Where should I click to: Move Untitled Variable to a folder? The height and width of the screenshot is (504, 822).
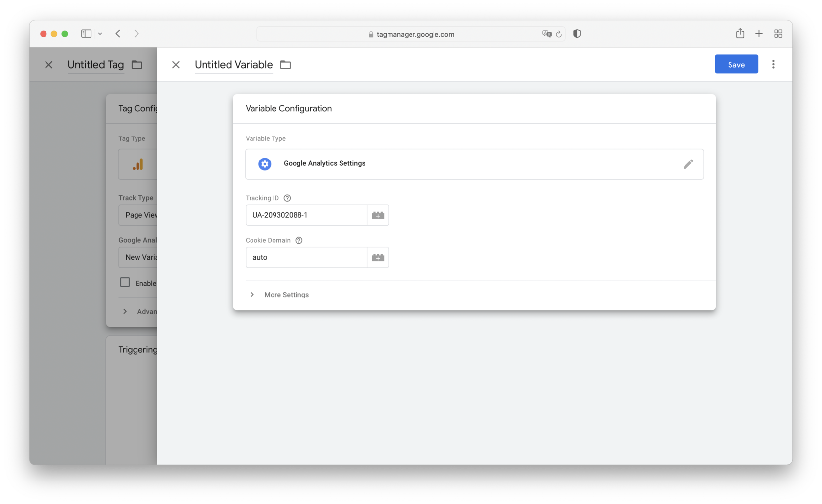tap(285, 64)
